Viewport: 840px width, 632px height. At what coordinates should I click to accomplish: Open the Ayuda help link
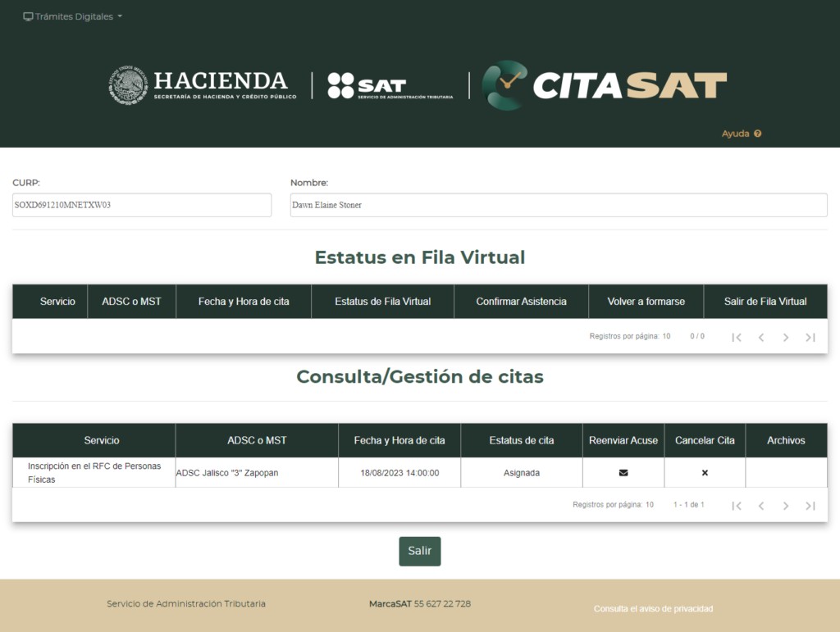(736, 134)
